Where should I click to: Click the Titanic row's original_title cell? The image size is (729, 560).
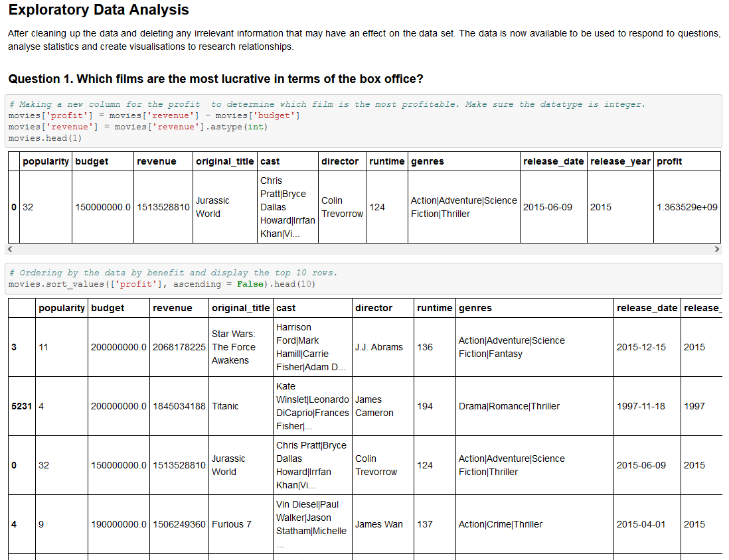click(224, 406)
